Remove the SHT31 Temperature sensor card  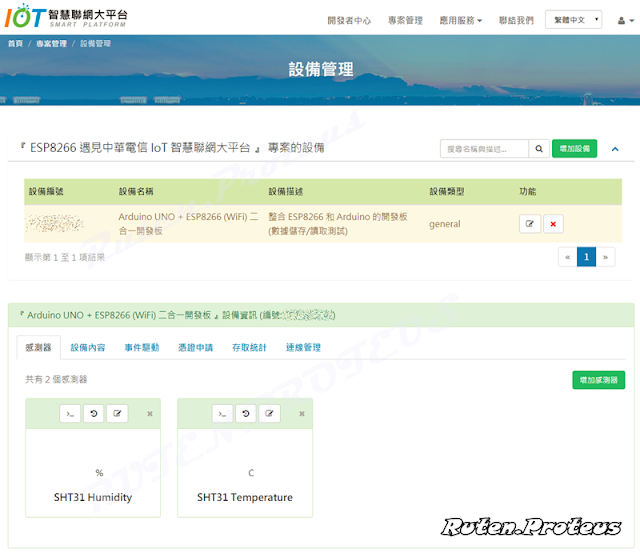(x=302, y=414)
